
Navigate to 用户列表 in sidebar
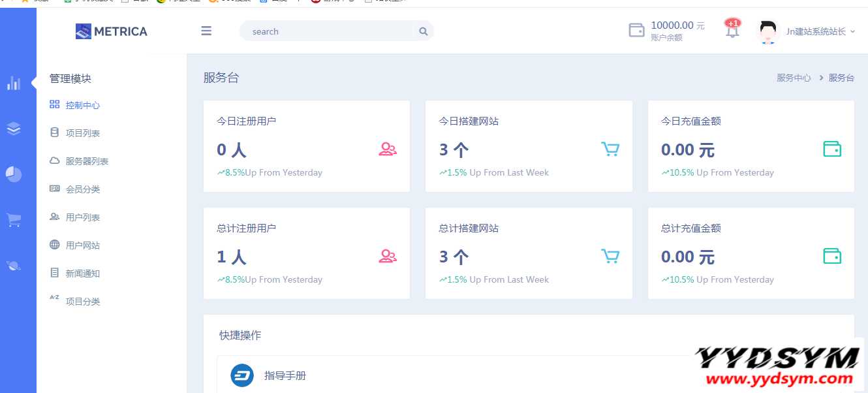[x=82, y=217]
